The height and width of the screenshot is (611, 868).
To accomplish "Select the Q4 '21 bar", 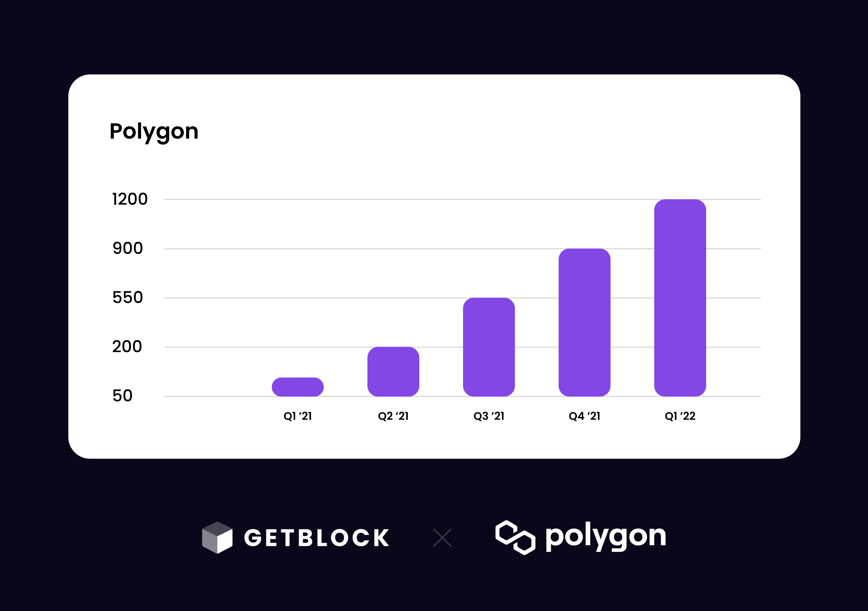I will [584, 322].
